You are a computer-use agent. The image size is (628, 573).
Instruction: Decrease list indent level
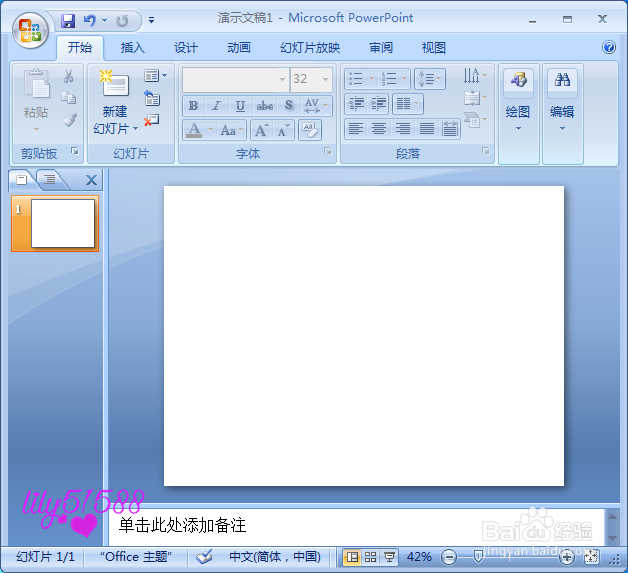[x=356, y=104]
